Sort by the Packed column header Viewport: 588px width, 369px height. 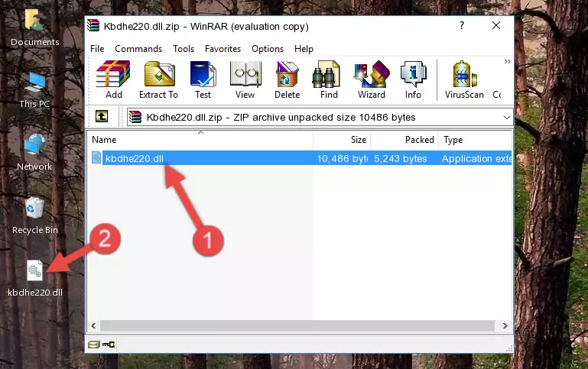click(404, 140)
